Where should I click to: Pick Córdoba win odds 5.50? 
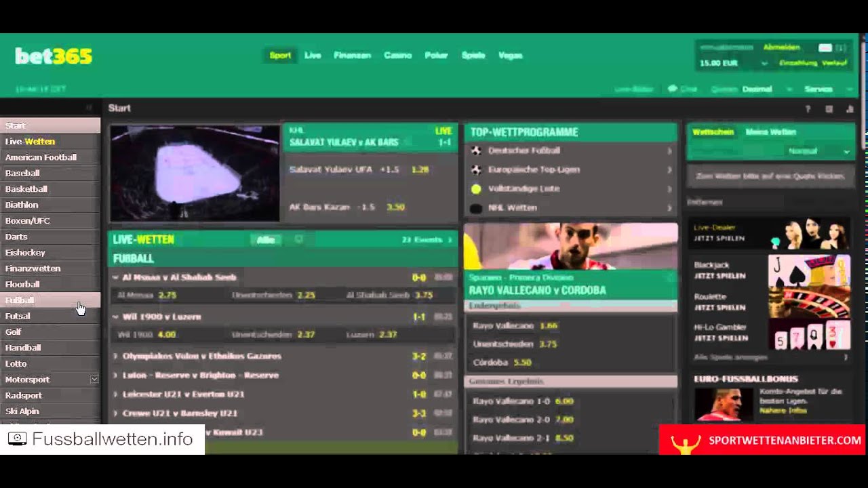[x=523, y=363]
